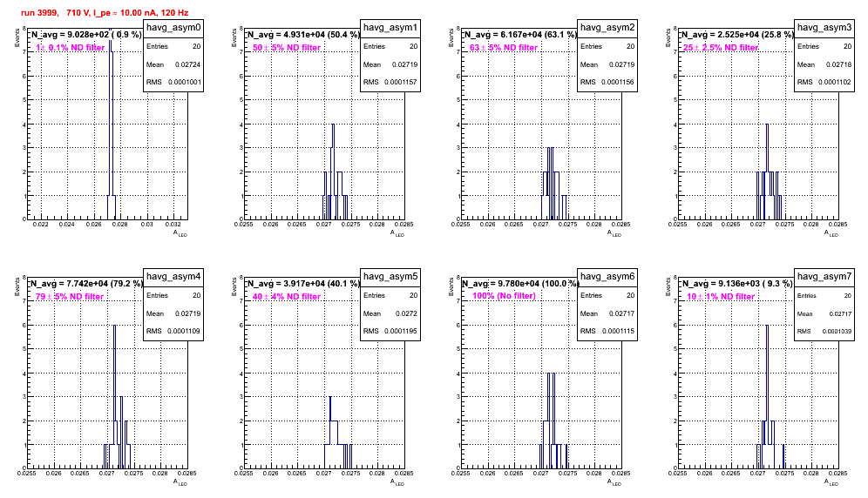This screenshot has height=498, width=868.
Task: Click the N_avg = 9.780e+04 label
Action: [520, 284]
